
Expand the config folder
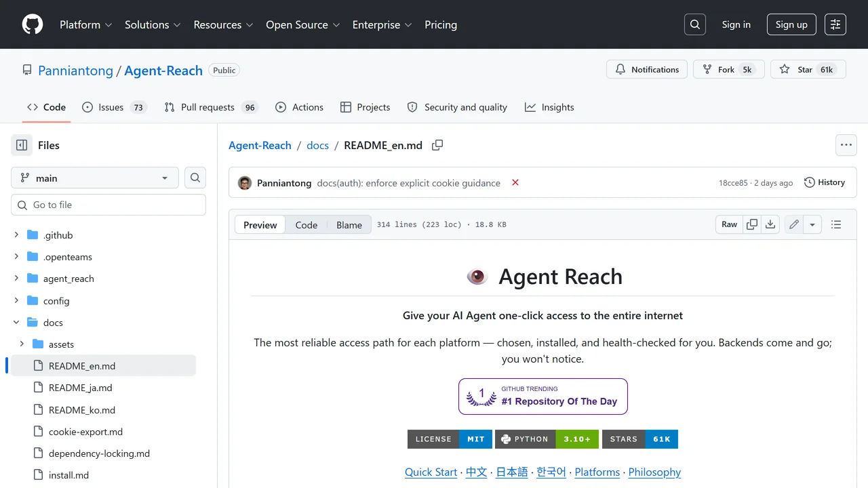17,301
